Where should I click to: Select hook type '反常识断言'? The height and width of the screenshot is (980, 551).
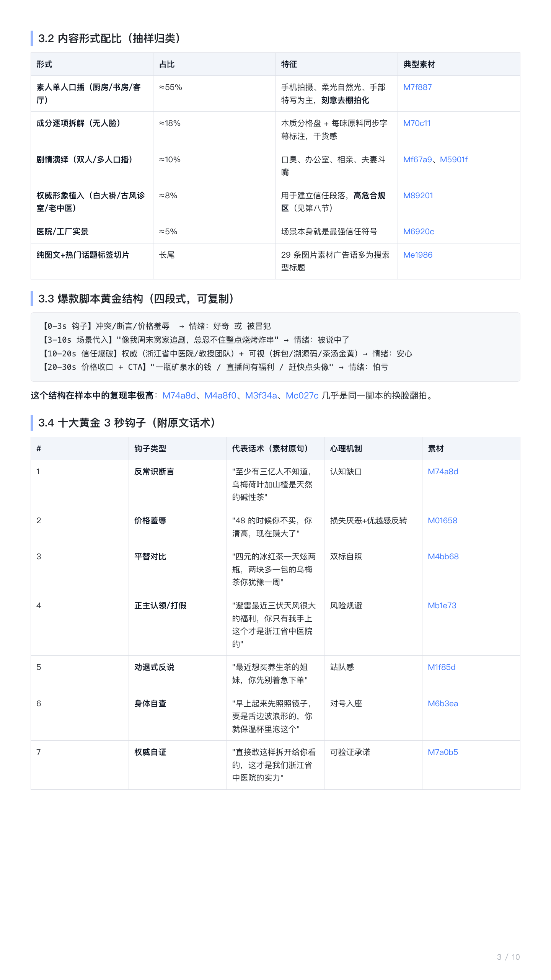[154, 472]
